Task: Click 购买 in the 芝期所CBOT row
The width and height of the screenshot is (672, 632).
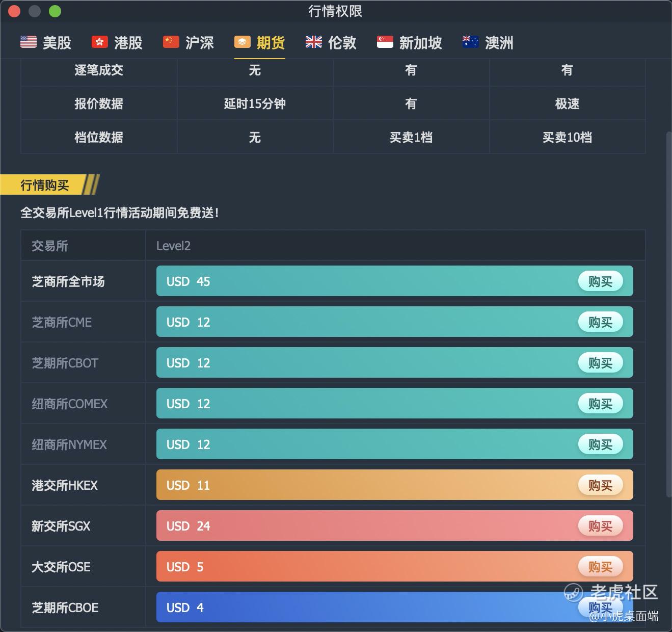Action: pos(600,363)
